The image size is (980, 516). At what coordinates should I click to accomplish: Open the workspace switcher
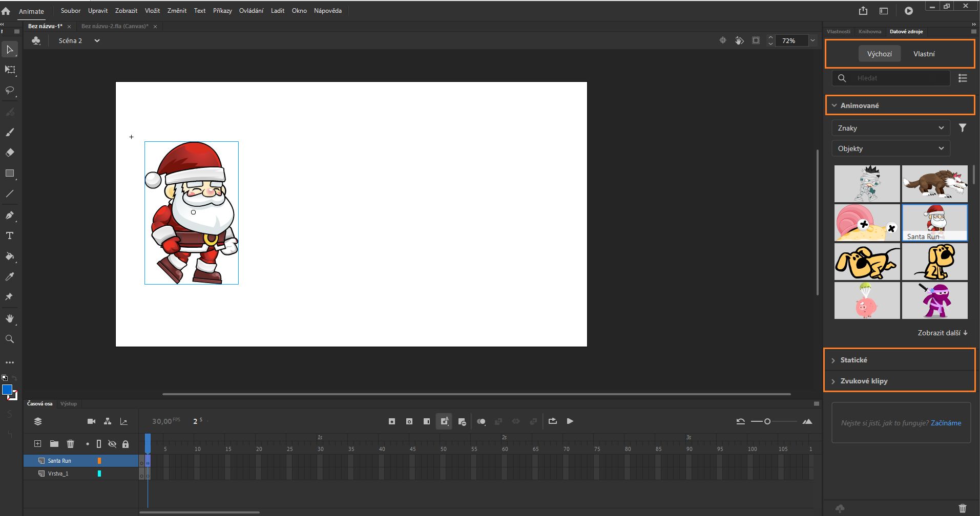pos(884,11)
